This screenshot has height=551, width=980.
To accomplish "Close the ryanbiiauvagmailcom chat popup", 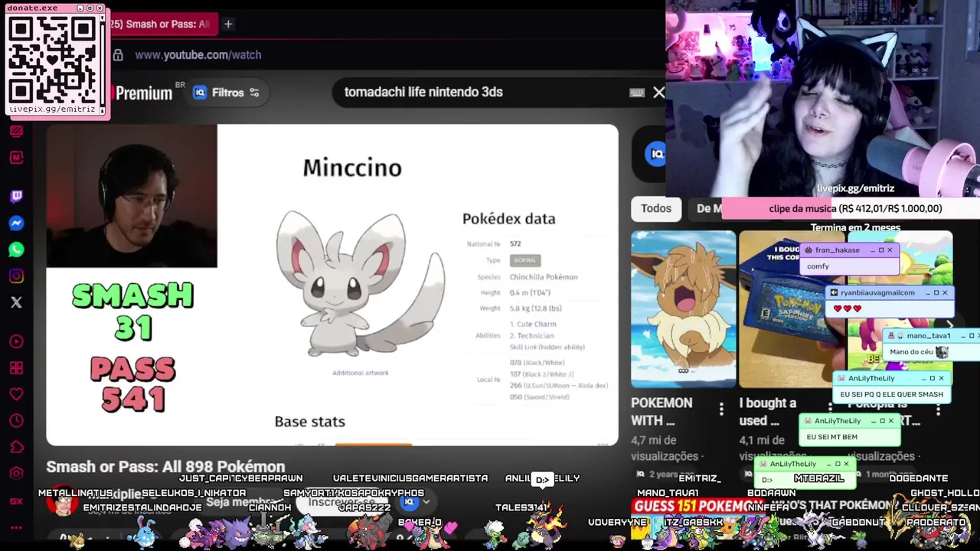I will tap(945, 292).
